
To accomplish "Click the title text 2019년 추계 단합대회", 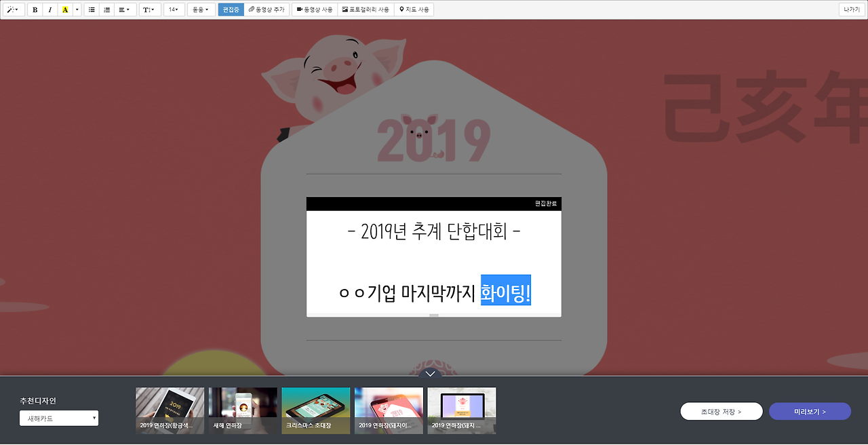I will pyautogui.click(x=434, y=232).
